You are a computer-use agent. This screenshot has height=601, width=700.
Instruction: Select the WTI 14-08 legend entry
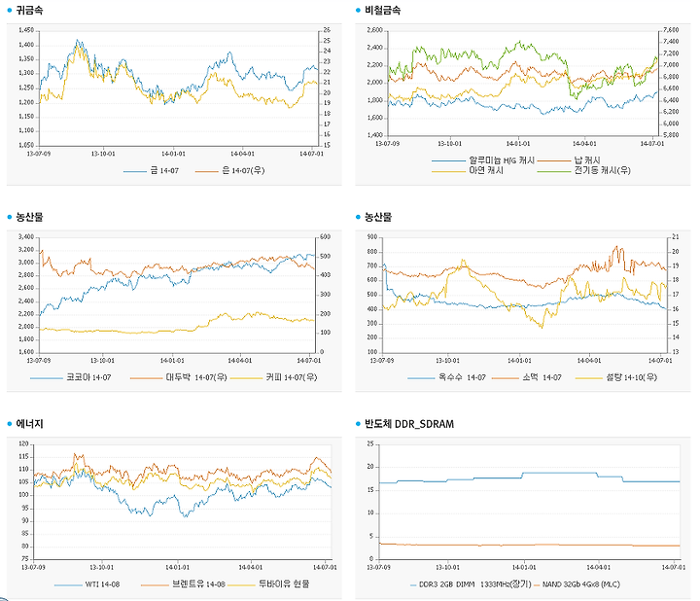pyautogui.click(x=87, y=584)
